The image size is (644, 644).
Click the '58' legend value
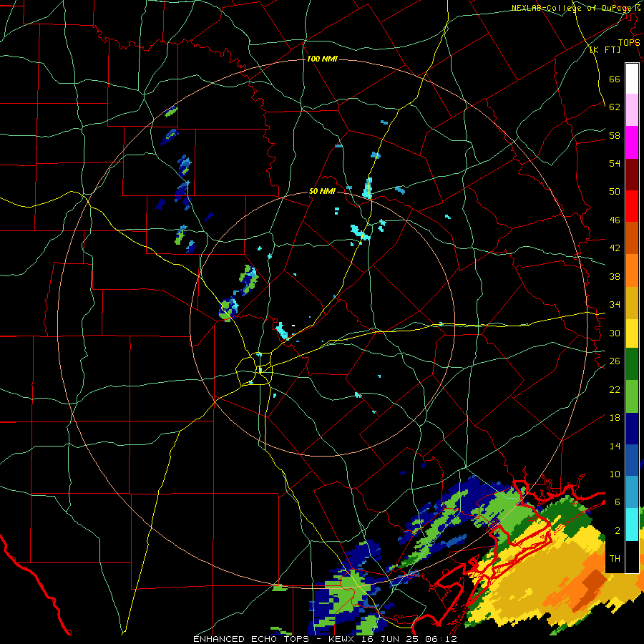pos(615,135)
